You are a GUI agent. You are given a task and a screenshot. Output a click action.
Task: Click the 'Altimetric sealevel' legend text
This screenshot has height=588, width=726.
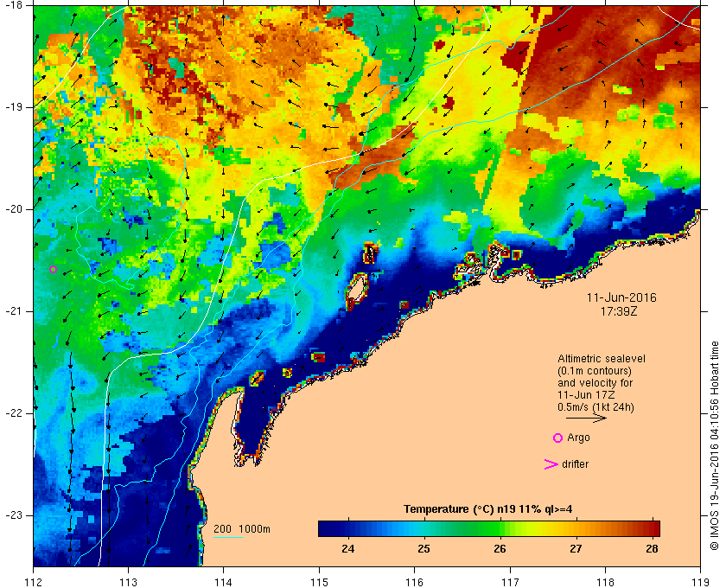(601, 359)
